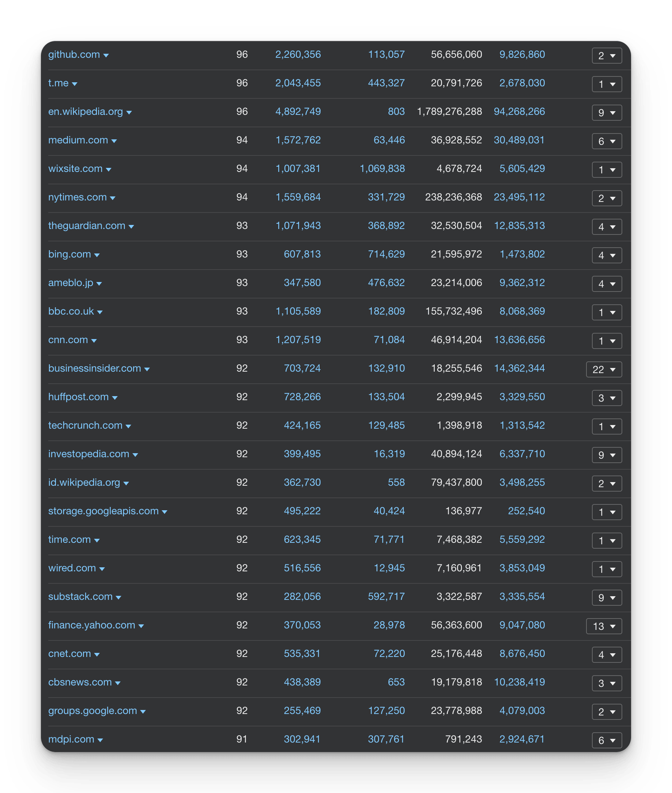672x793 pixels.
Task: Open the wired.com domain link
Action: (x=72, y=568)
